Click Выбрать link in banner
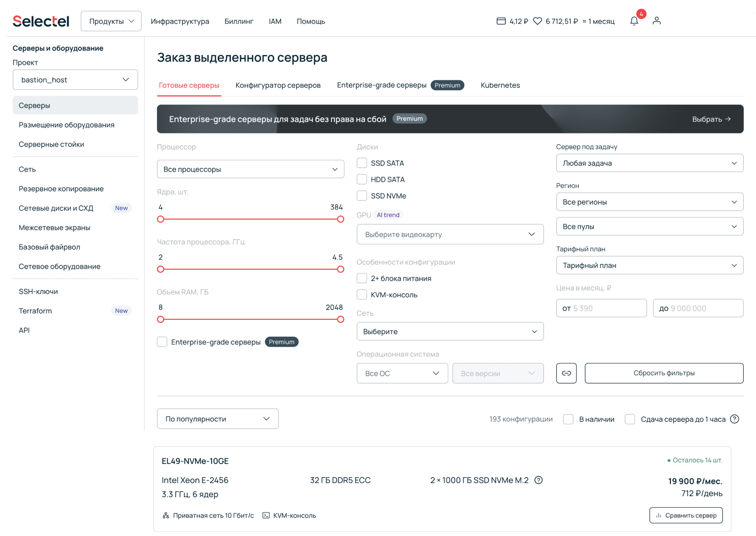The image size is (756, 536). (x=711, y=119)
